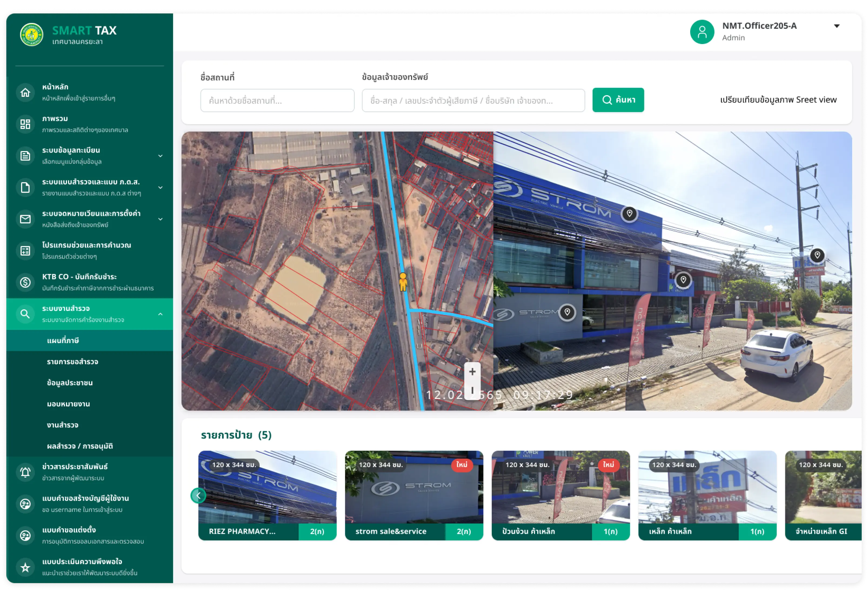Click the yellow pegman on the map
This screenshot has height=590, width=868.
click(403, 282)
